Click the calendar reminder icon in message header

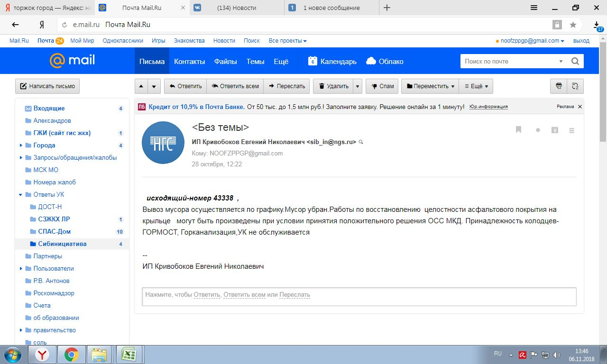(x=555, y=130)
